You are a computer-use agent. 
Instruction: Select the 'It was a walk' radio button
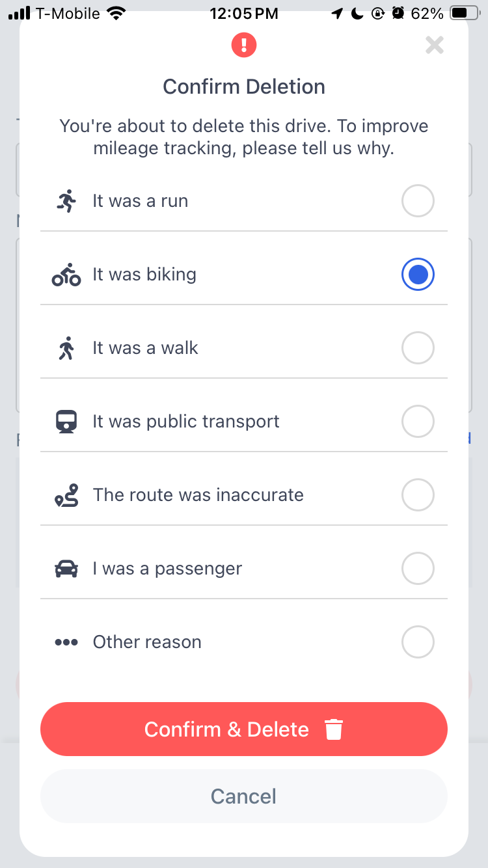pos(418,348)
